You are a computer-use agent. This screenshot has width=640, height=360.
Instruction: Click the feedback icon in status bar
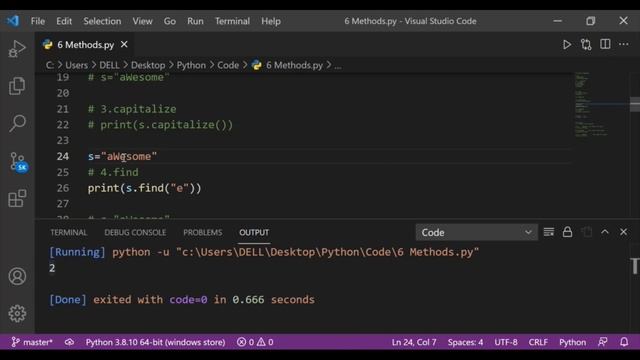[603, 342]
